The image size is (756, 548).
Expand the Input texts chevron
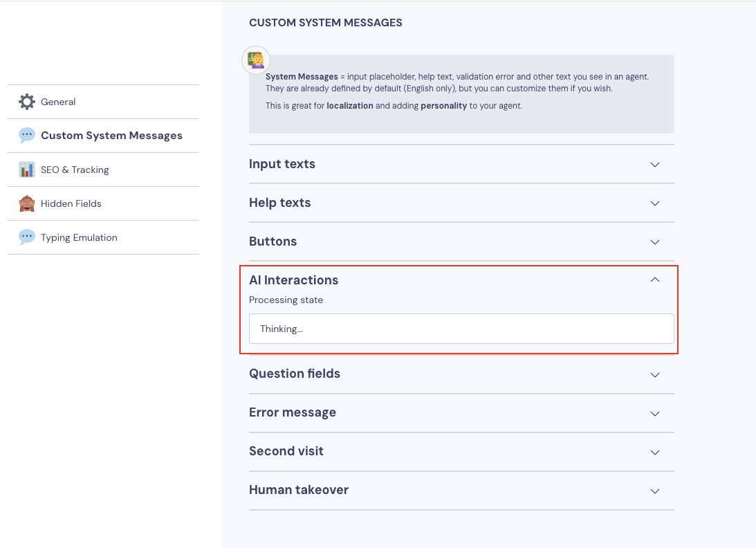[655, 165]
